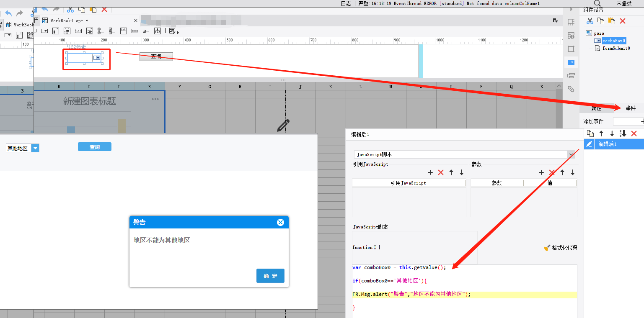644x318 pixels.
Task: Move parameter down arrow
Action: [x=573, y=172]
